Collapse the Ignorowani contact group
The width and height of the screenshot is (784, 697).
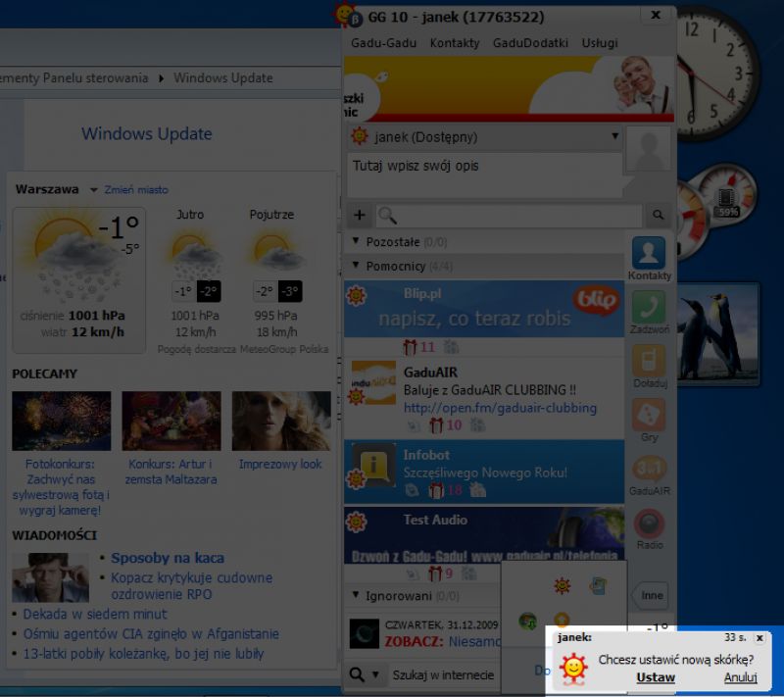[356, 595]
